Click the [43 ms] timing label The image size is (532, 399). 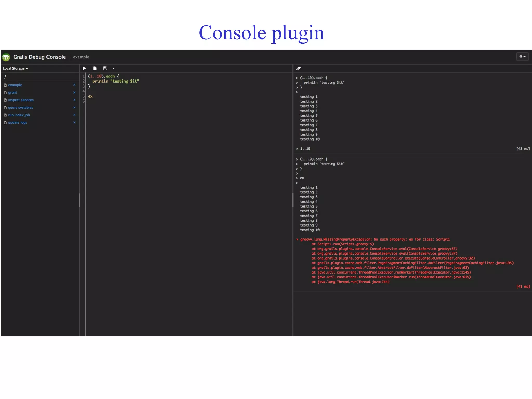pos(523,149)
